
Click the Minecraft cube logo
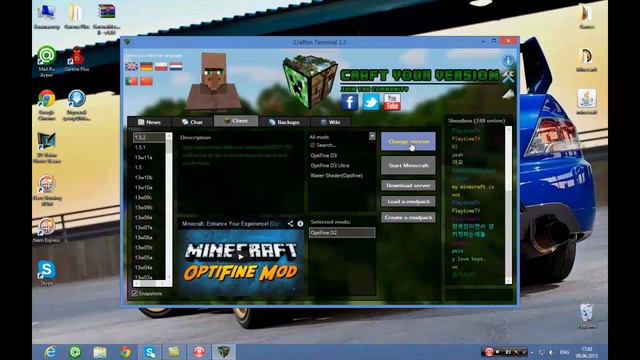pos(310,81)
